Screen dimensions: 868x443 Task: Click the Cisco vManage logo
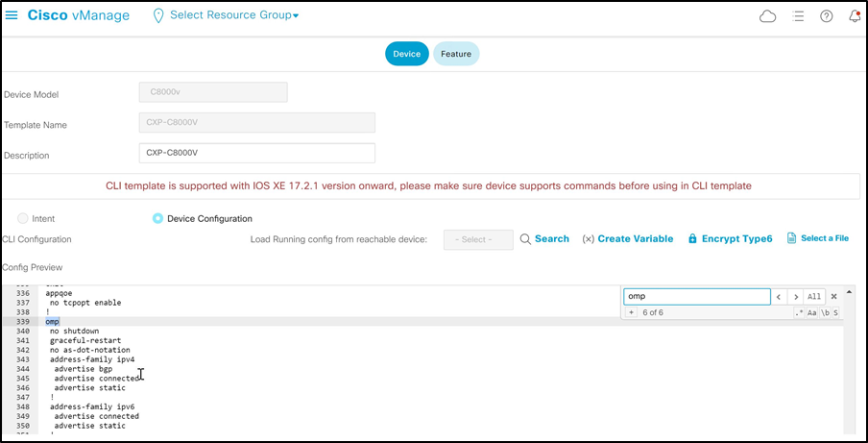coord(79,15)
